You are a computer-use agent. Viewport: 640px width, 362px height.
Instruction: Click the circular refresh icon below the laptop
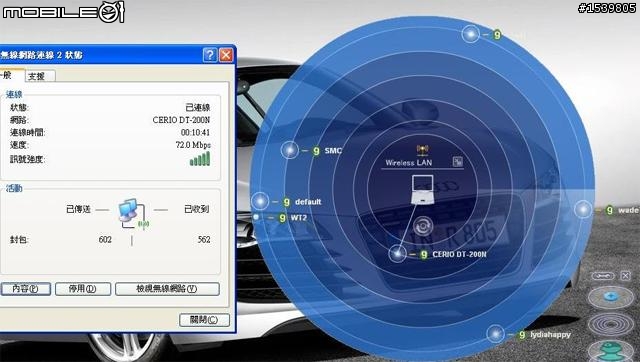[x=423, y=226]
